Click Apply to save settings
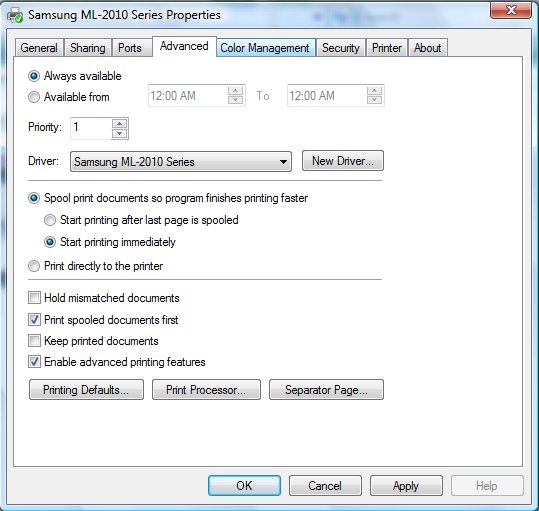The image size is (539, 511). tap(406, 486)
